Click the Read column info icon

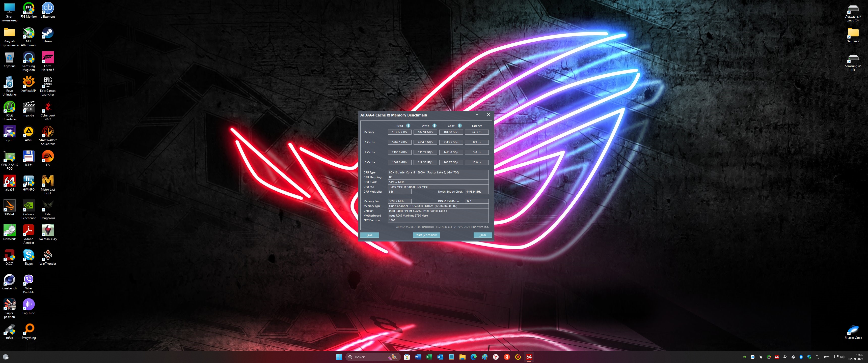click(x=408, y=126)
